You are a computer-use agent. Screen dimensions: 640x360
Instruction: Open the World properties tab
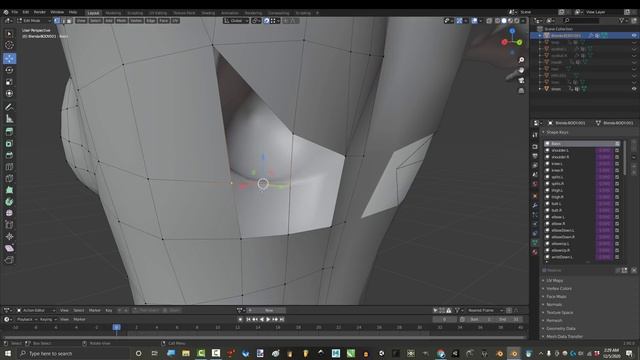click(x=535, y=184)
